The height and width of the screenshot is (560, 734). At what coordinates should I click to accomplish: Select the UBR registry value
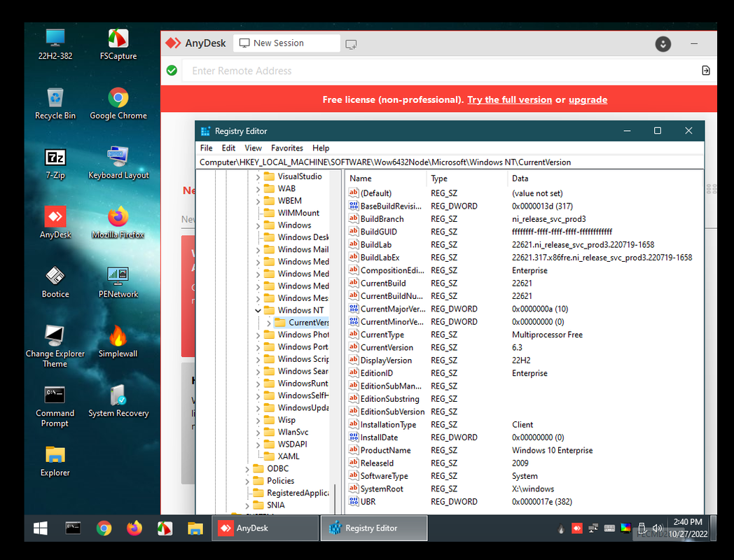point(368,501)
